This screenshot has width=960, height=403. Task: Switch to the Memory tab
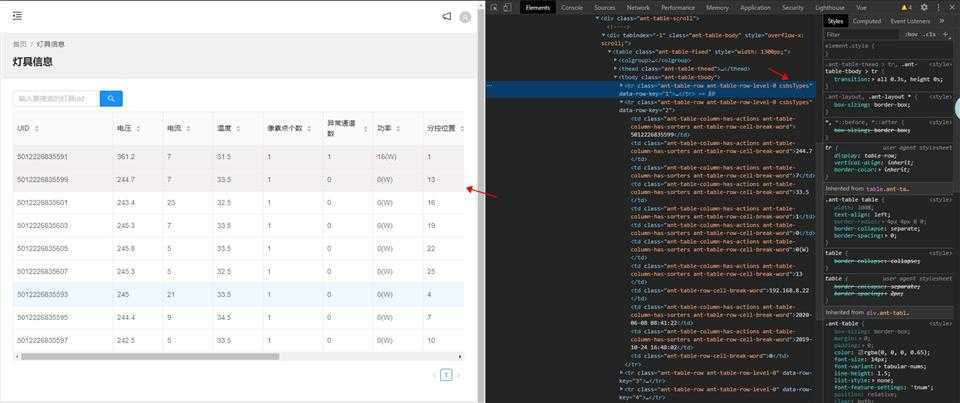point(718,7)
